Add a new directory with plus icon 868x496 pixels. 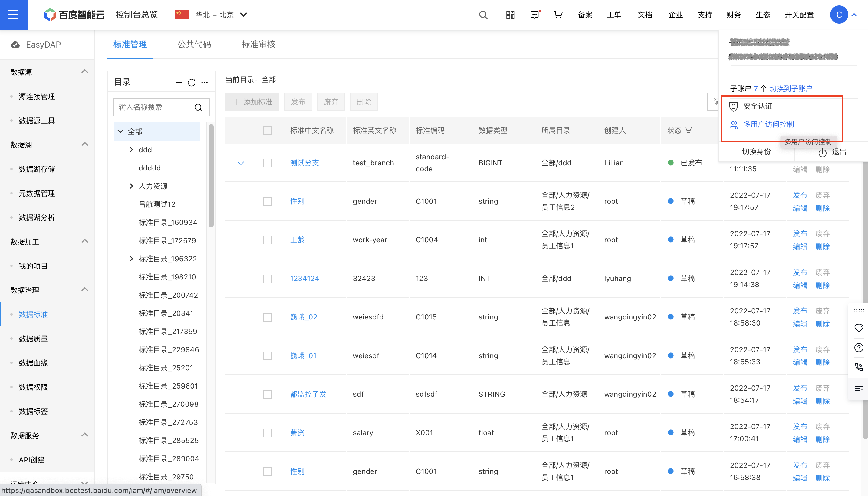coord(179,82)
